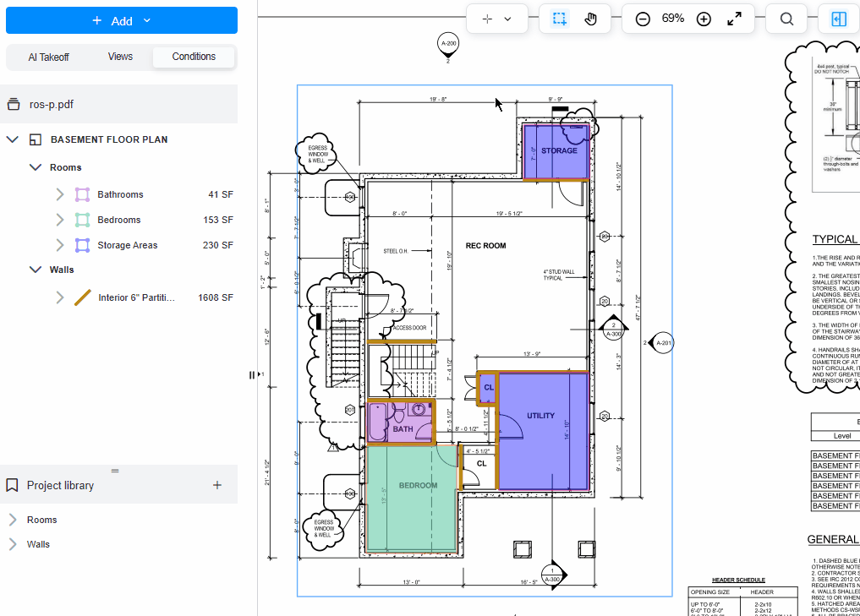Click the fit-to-screen expand icon

pos(735,19)
